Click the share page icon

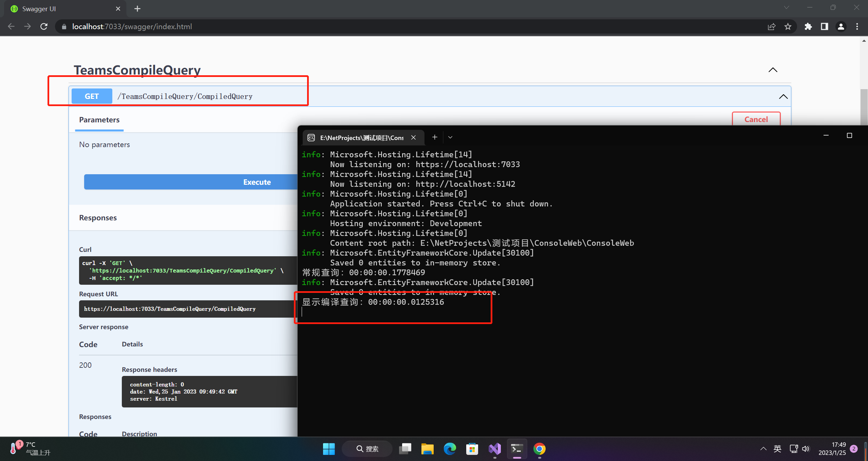click(x=771, y=26)
